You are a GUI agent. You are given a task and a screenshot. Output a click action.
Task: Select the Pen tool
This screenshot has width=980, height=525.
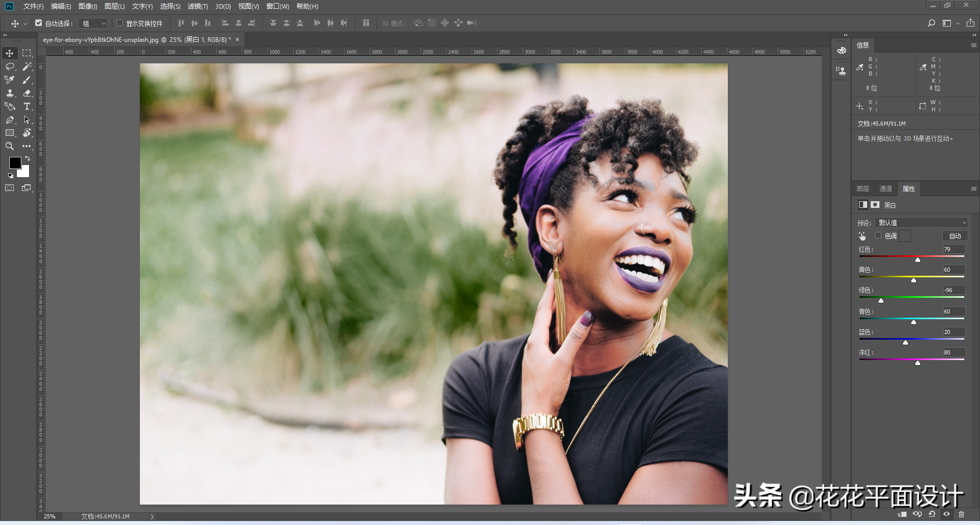[x=10, y=120]
